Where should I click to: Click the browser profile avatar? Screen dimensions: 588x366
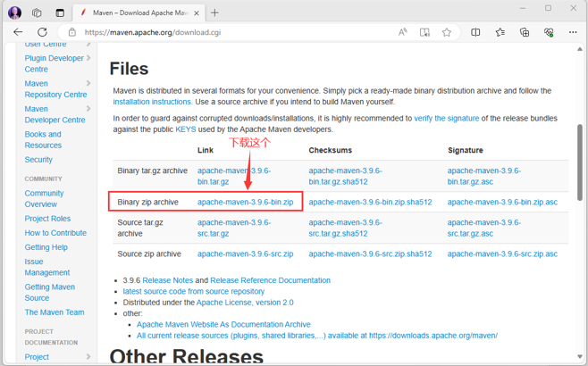pos(15,12)
